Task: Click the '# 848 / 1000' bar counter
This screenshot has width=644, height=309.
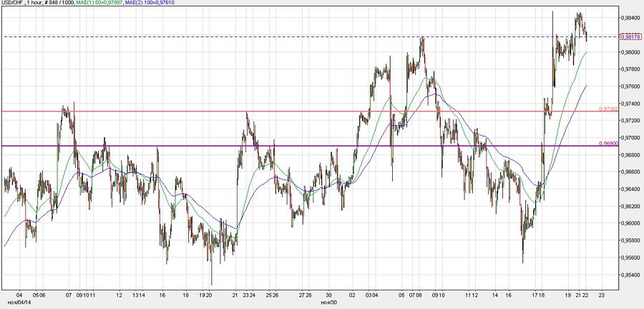Action: [x=58, y=2]
